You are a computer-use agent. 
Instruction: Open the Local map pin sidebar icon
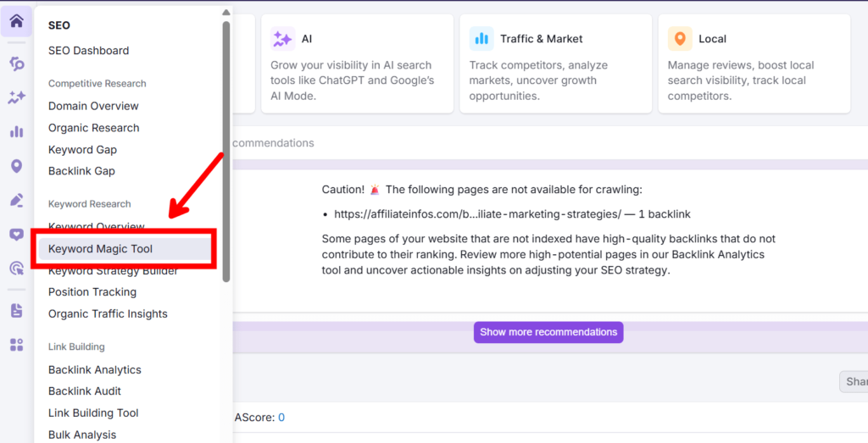click(x=17, y=166)
